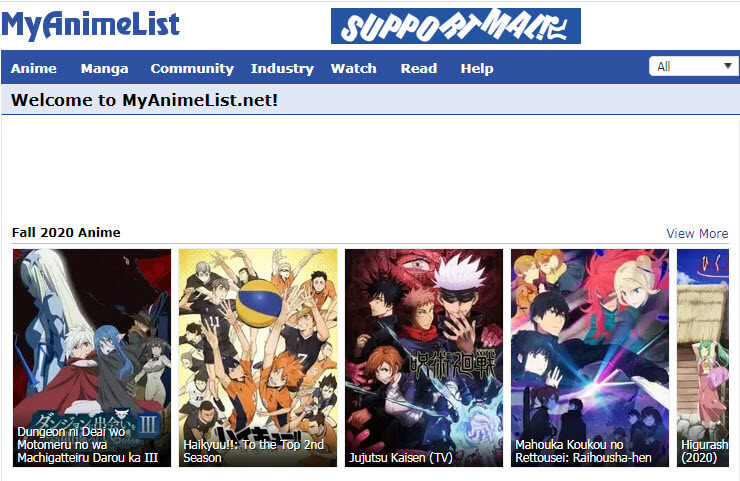The image size is (740, 481).
Task: Open the Jujutsu Kaisen (TV) poster
Action: click(424, 358)
